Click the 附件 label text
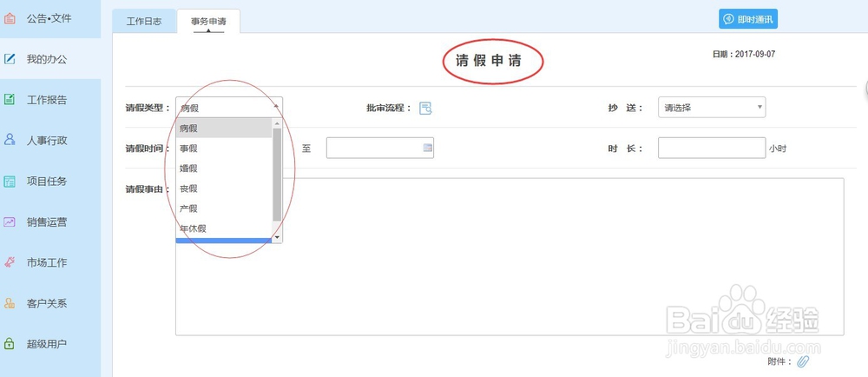The width and height of the screenshot is (868, 377). pyautogui.click(x=780, y=361)
